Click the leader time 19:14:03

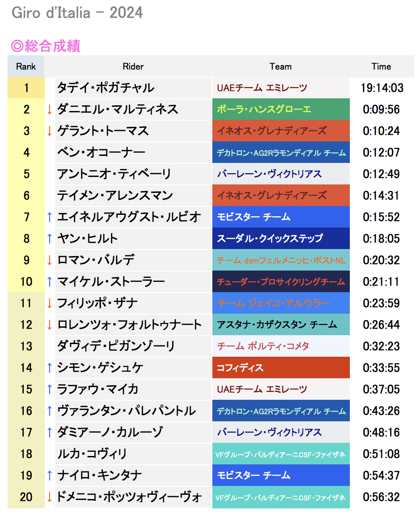click(x=382, y=88)
